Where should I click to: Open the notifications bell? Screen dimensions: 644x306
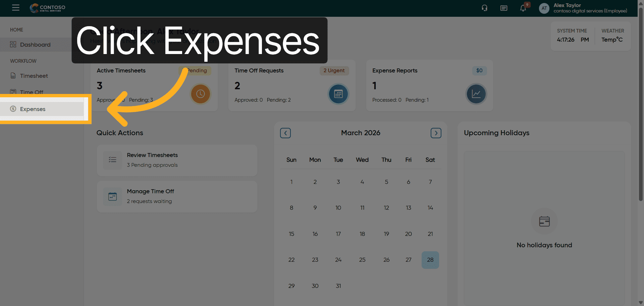[523, 8]
